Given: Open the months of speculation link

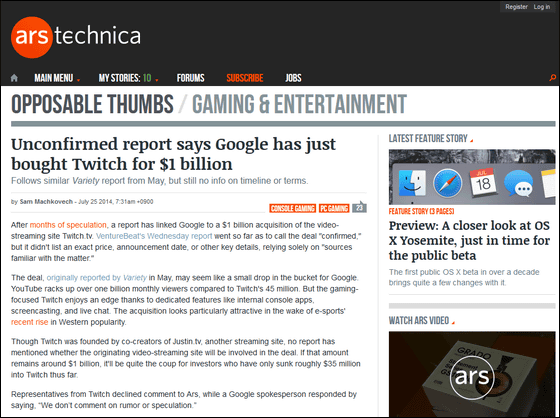Looking at the screenshot, I should [68, 225].
